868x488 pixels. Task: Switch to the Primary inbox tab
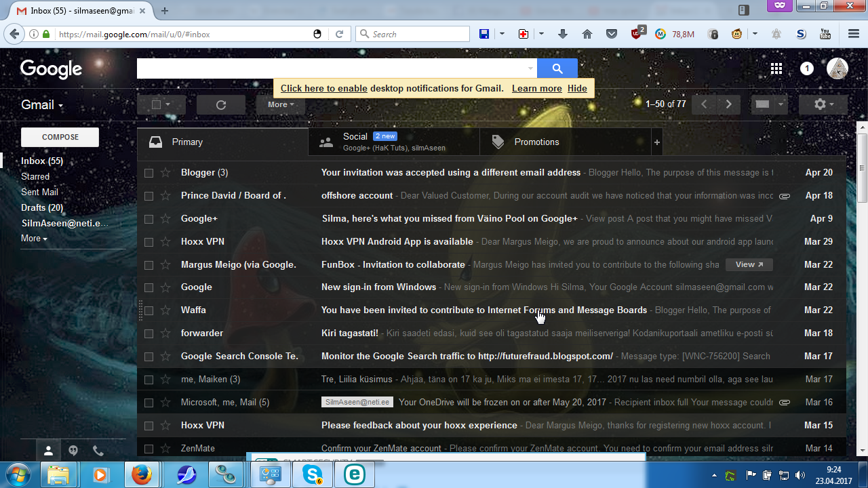pyautogui.click(x=222, y=142)
